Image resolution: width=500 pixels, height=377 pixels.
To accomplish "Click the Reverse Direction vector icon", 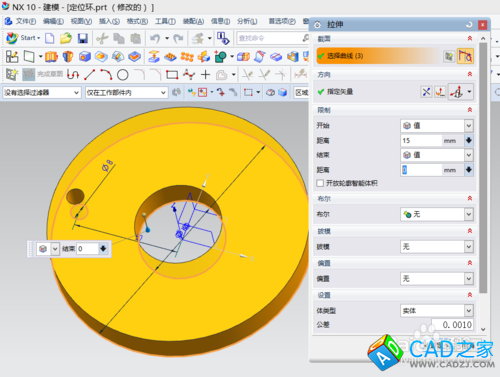I will (426, 92).
